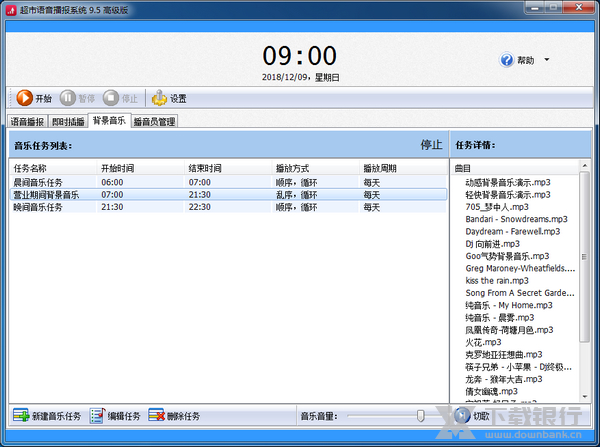Close the 超市语音播报系统 window

[x=579, y=7]
